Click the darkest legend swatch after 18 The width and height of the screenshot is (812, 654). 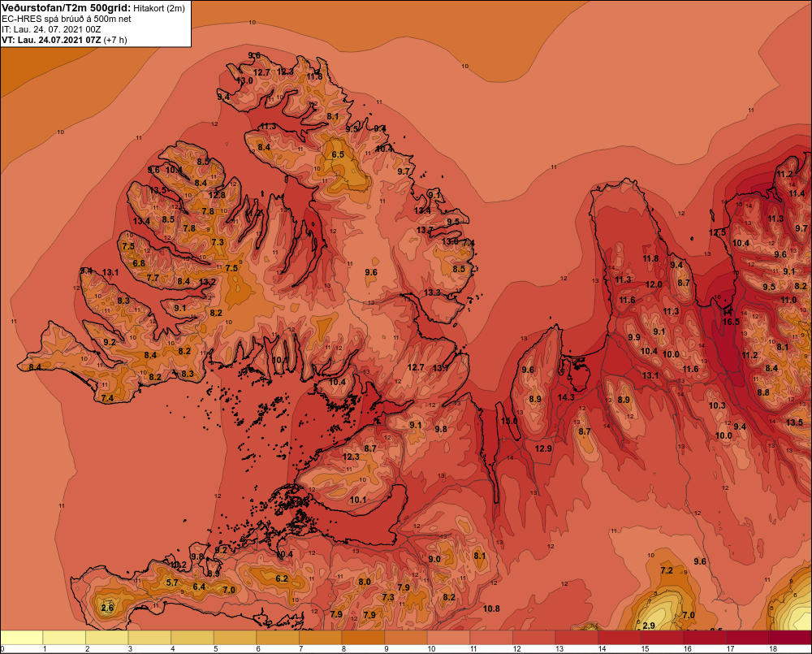click(790, 637)
